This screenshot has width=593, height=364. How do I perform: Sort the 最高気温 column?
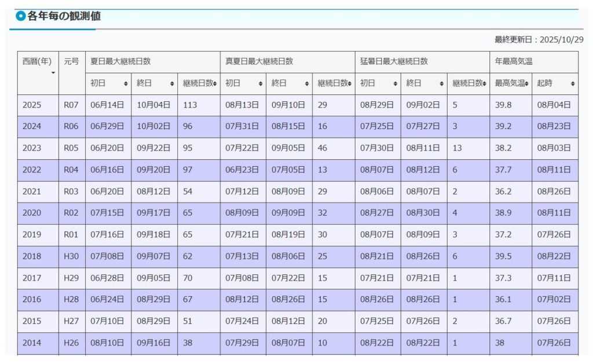pos(527,84)
